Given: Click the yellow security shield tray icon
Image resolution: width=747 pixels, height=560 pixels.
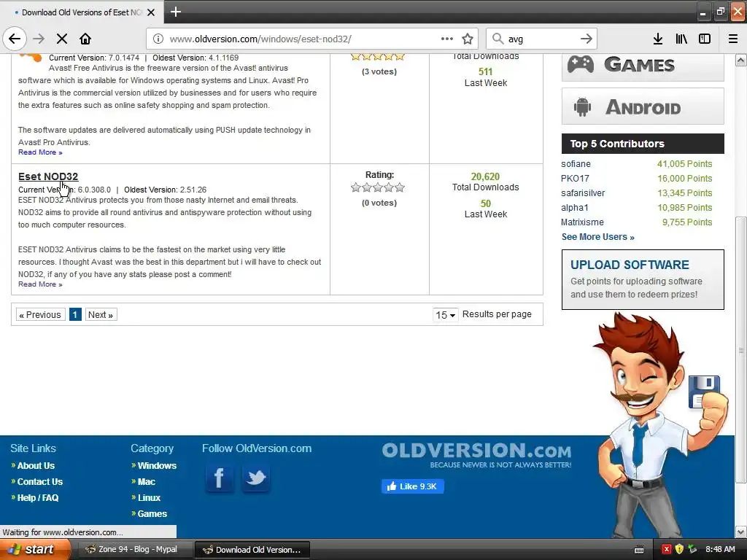Looking at the screenshot, I should pos(679,550).
